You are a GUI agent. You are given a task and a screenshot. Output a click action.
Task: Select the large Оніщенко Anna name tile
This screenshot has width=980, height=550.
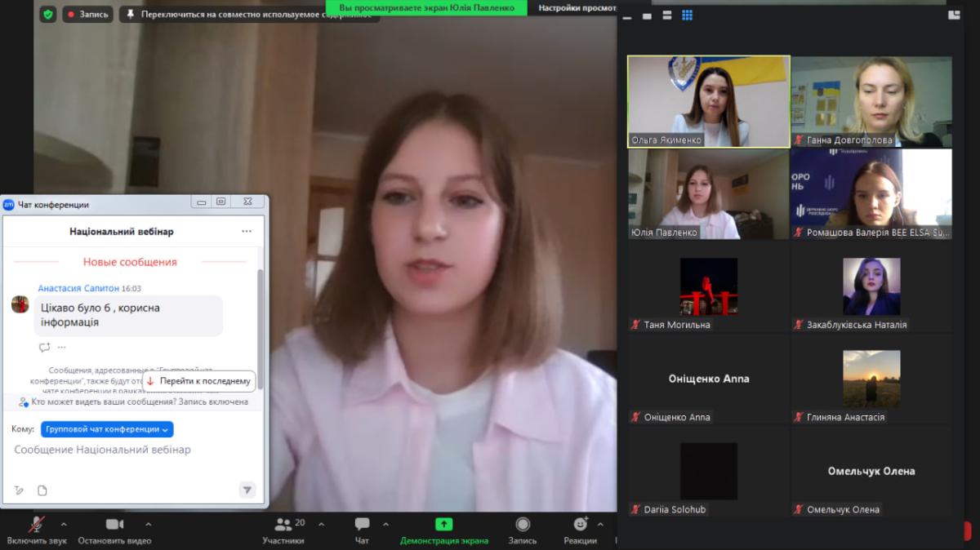point(709,379)
